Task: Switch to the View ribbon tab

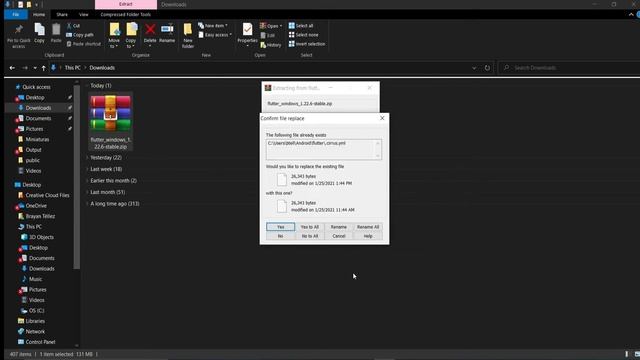Action: (x=83, y=15)
